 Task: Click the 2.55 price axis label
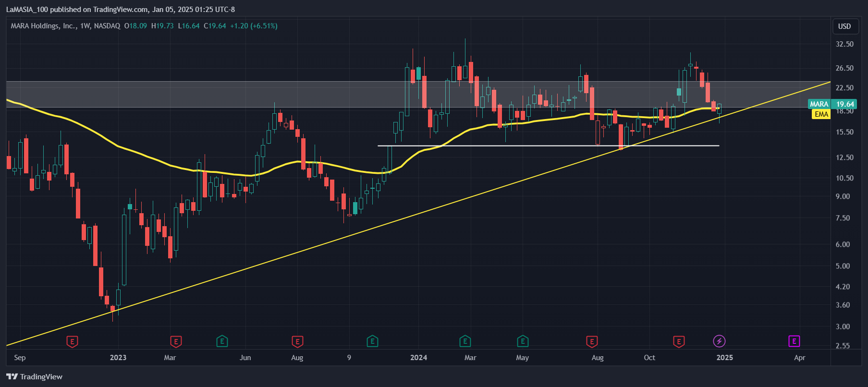[x=843, y=346]
